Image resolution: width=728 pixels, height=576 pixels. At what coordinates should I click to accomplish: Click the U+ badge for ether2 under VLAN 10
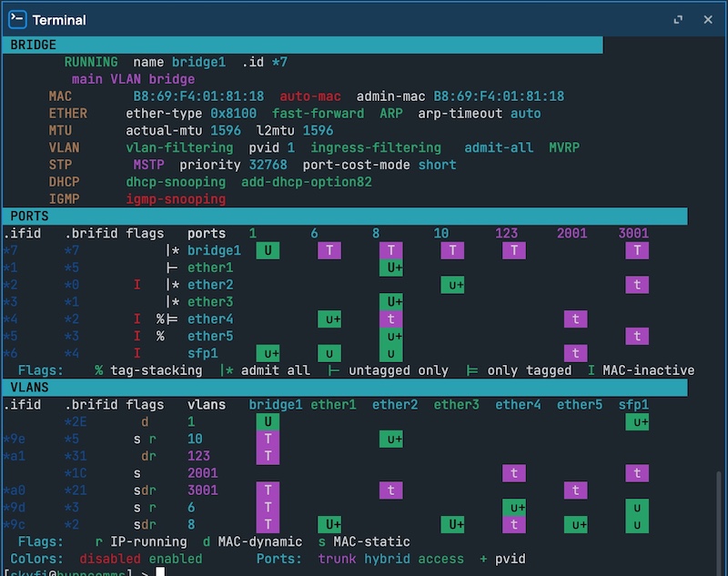452,285
